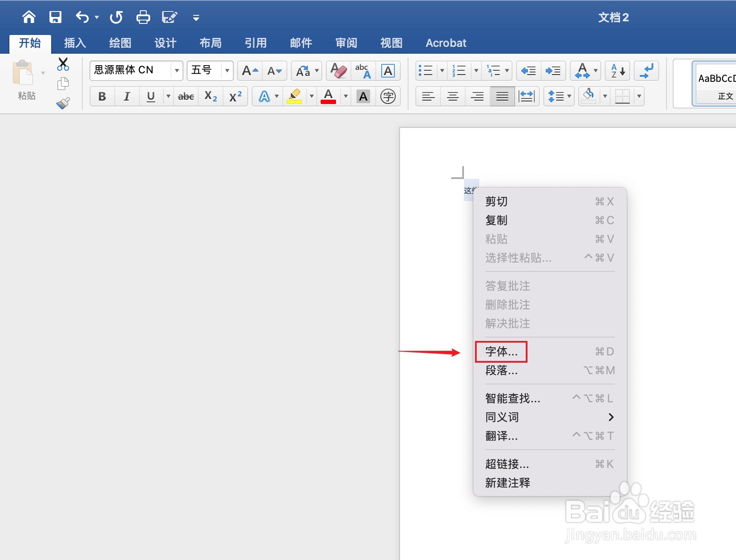Switch to the 审阅 tab
Screen dimensions: 736x560
tap(346, 43)
